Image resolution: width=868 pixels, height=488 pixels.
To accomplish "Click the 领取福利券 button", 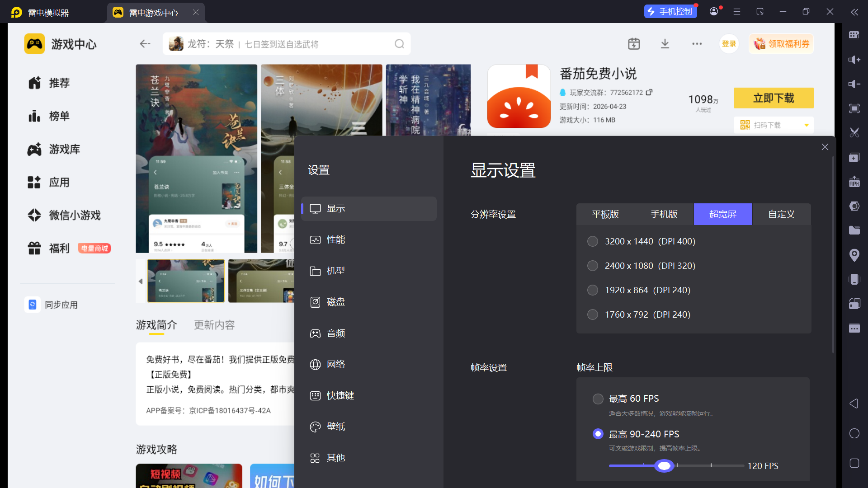I will pyautogui.click(x=781, y=44).
